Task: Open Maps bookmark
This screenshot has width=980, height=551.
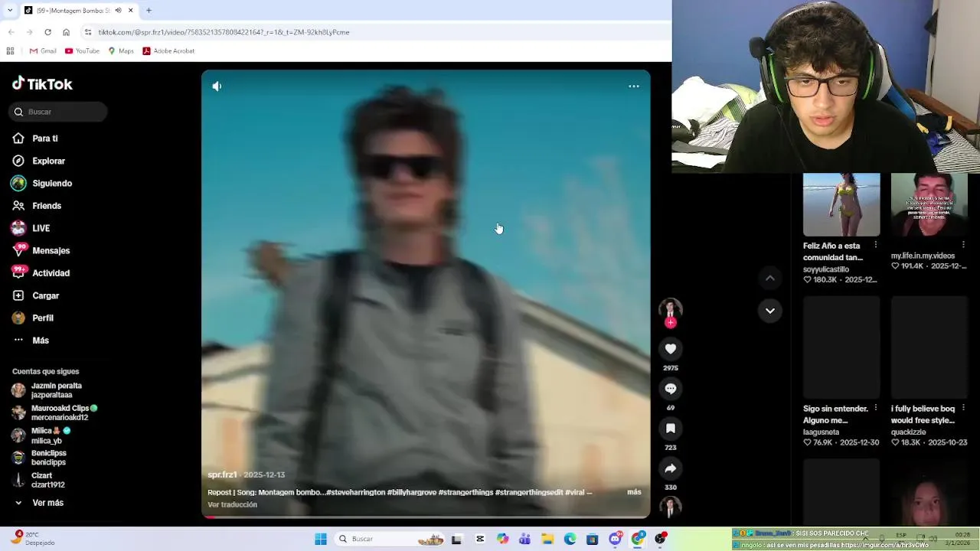Action: [x=121, y=51]
